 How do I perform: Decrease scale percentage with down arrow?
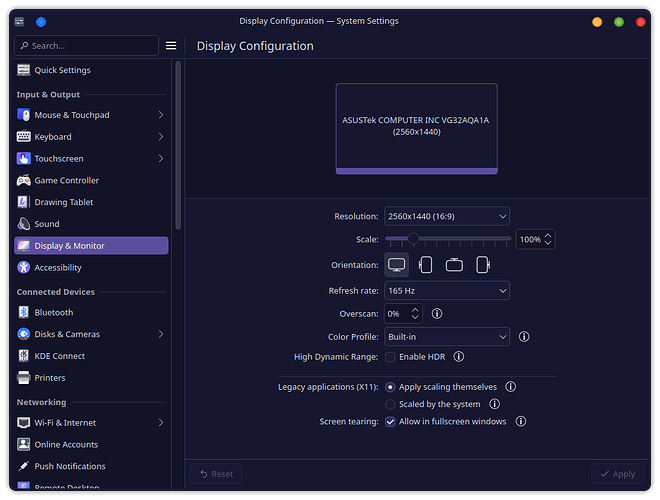548,243
